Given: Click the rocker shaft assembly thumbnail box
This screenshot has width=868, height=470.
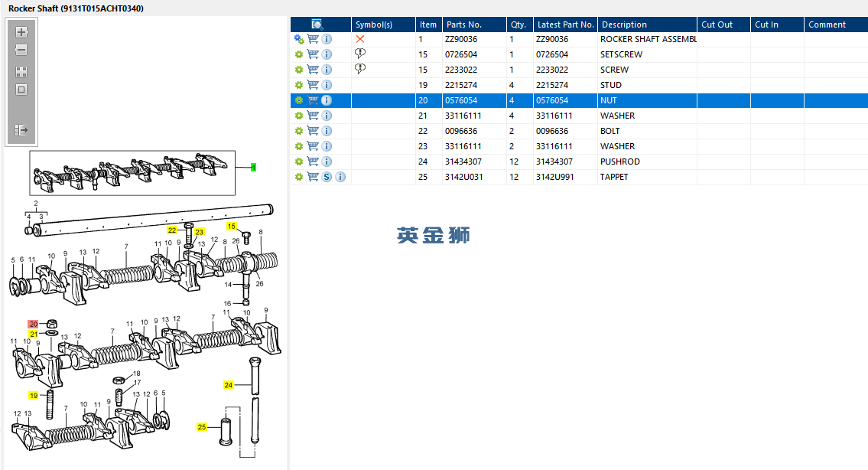Looking at the screenshot, I should (132, 173).
